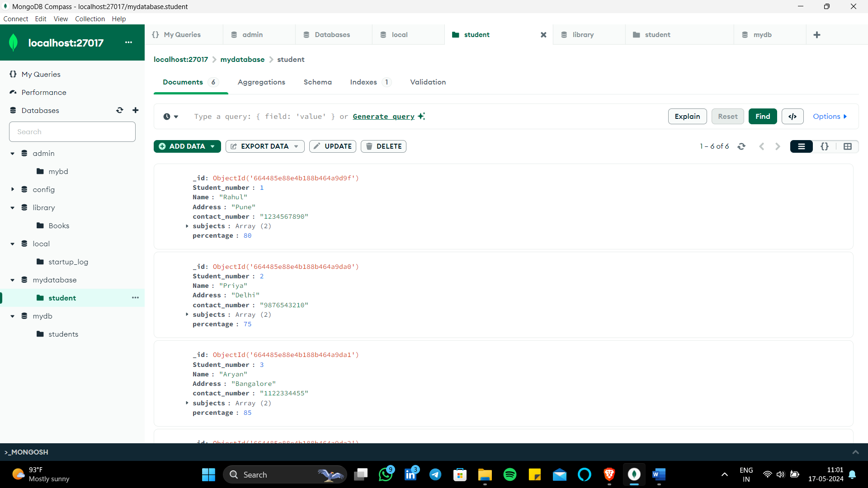Screen dimensions: 868x488
Task: Expand query Options
Action: click(x=830, y=117)
